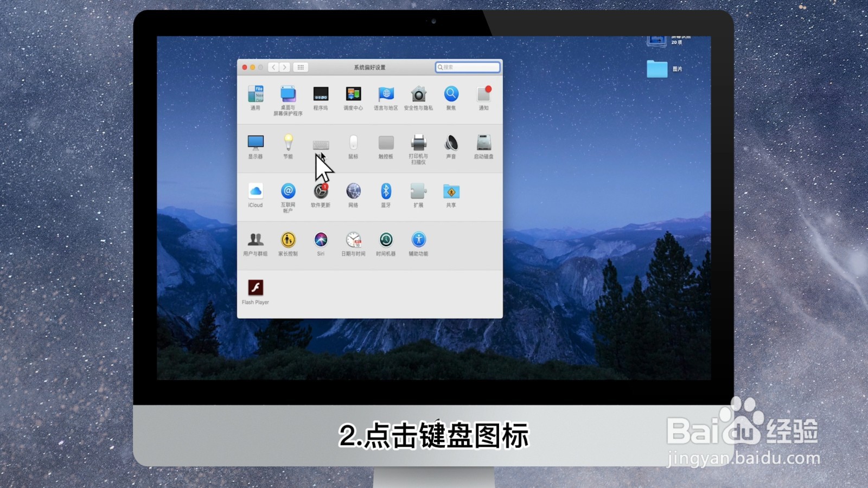Screen dimensions: 868x488
Task: Click the show-all grid view button
Action: pos(301,67)
